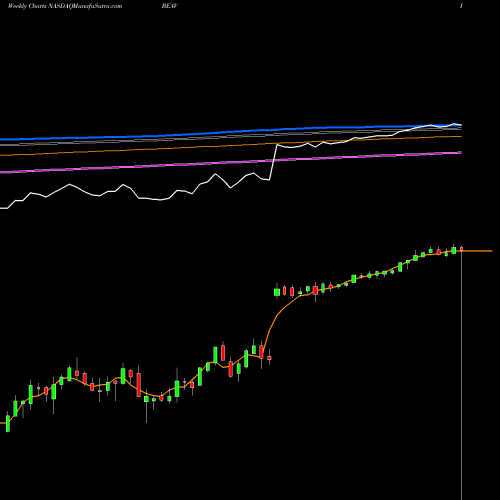Screen dimensions: 500x500
Task: Click the final red candle at chart's end
Action: pyautogui.click(x=462, y=249)
